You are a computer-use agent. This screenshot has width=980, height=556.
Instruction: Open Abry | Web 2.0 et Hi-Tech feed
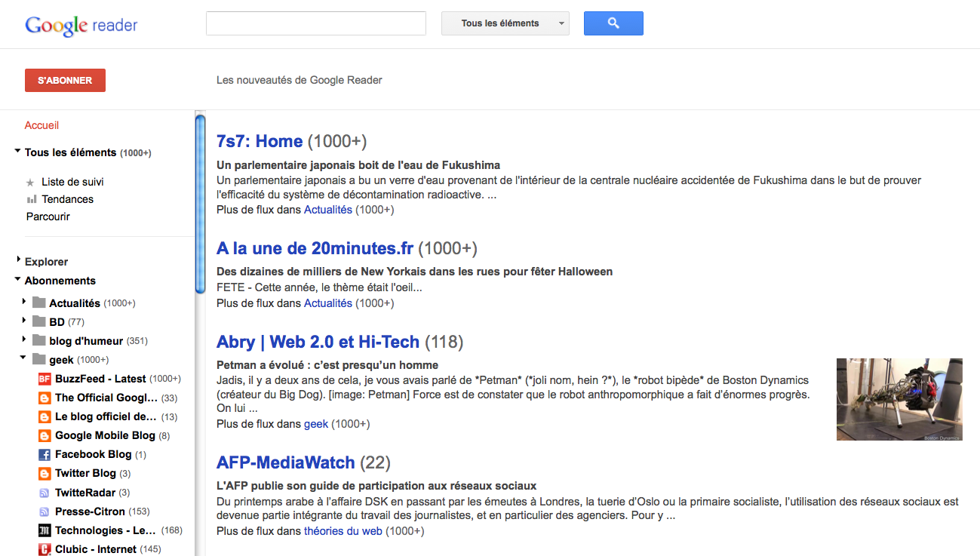click(x=318, y=342)
